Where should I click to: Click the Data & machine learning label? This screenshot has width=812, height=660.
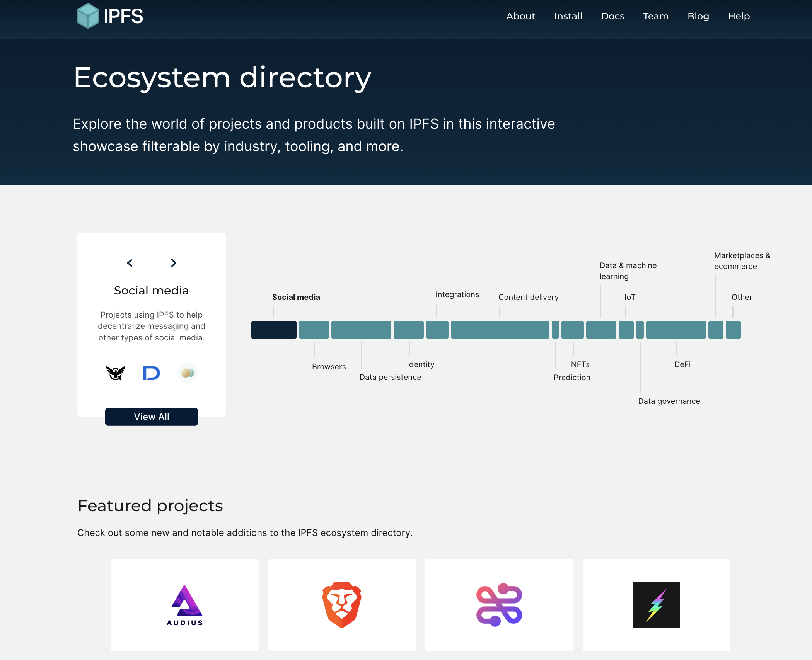click(628, 271)
